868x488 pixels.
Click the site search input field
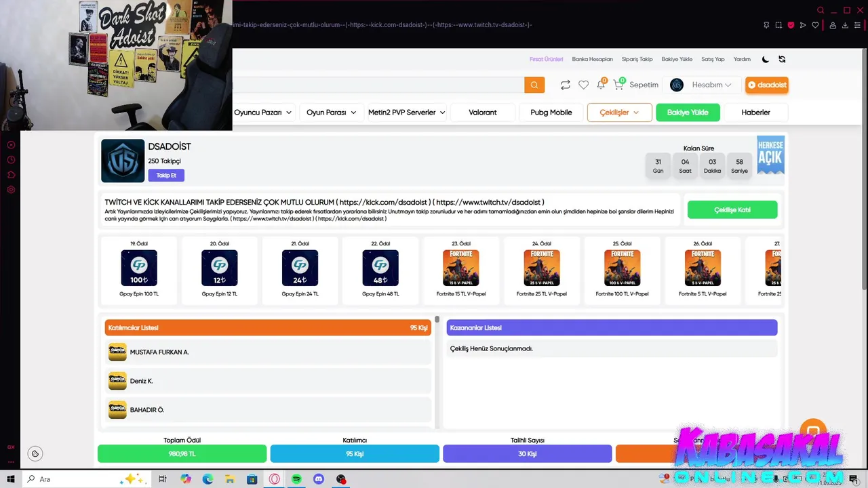378,85
